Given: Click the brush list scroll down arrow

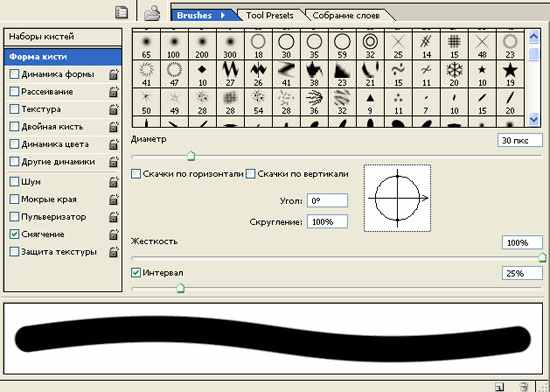Looking at the screenshot, I should coord(534,120).
